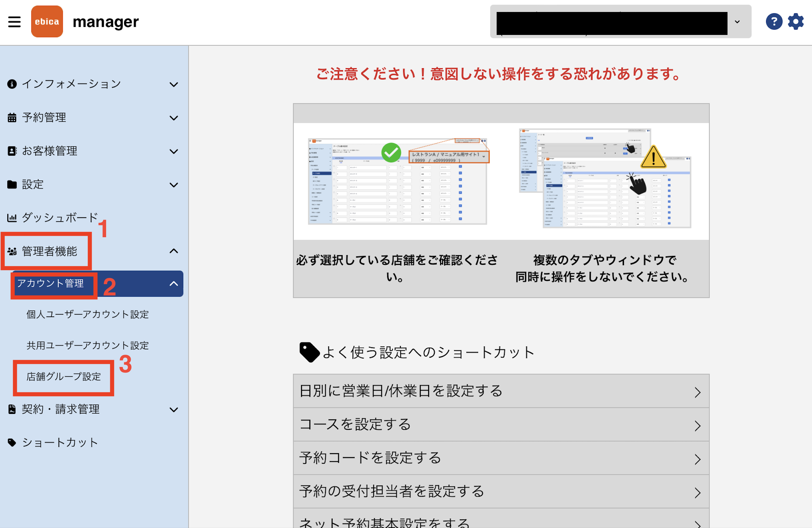The height and width of the screenshot is (528, 812).
Task: Click the 契約・請求管理 document icon
Action: [x=12, y=409]
